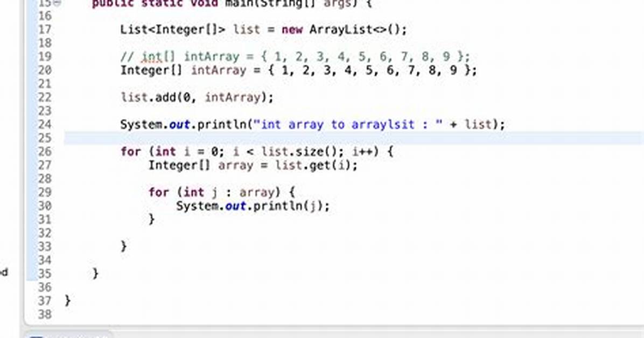Screen dimensions: 644x338
Task: Click the closing brace on line 33
Action: coord(124,247)
